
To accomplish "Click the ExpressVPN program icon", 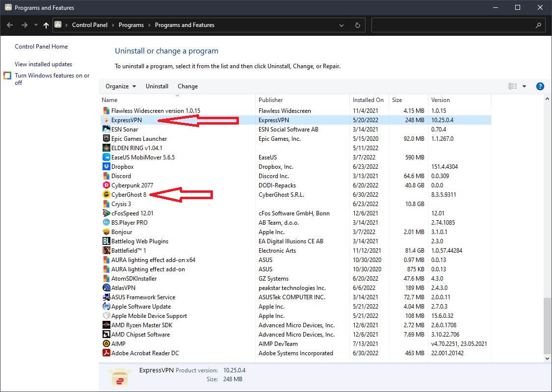I will click(x=106, y=120).
